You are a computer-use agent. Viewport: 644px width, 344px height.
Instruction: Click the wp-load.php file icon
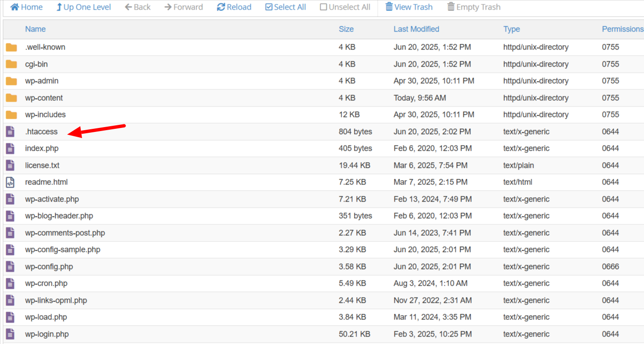[10, 317]
